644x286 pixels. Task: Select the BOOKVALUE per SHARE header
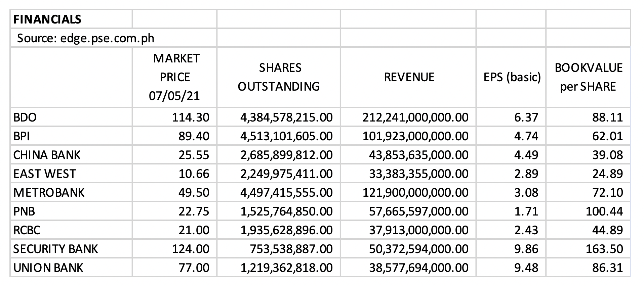588,77
